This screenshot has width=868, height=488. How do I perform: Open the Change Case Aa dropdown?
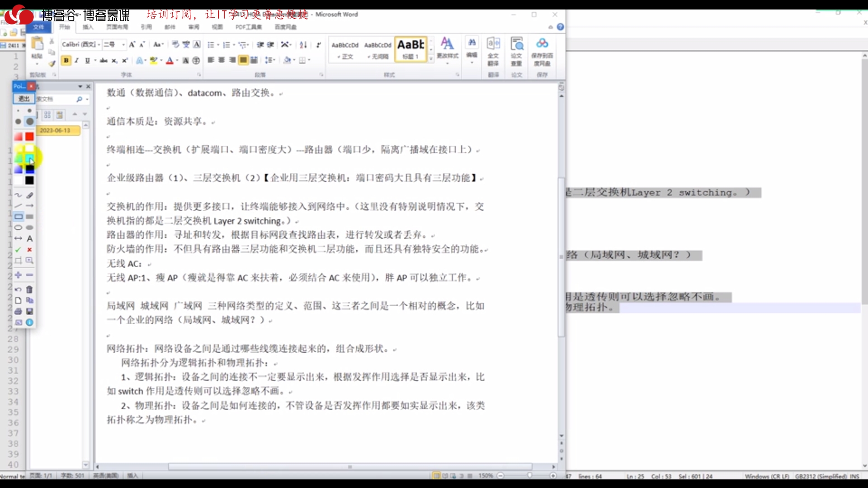click(x=158, y=44)
